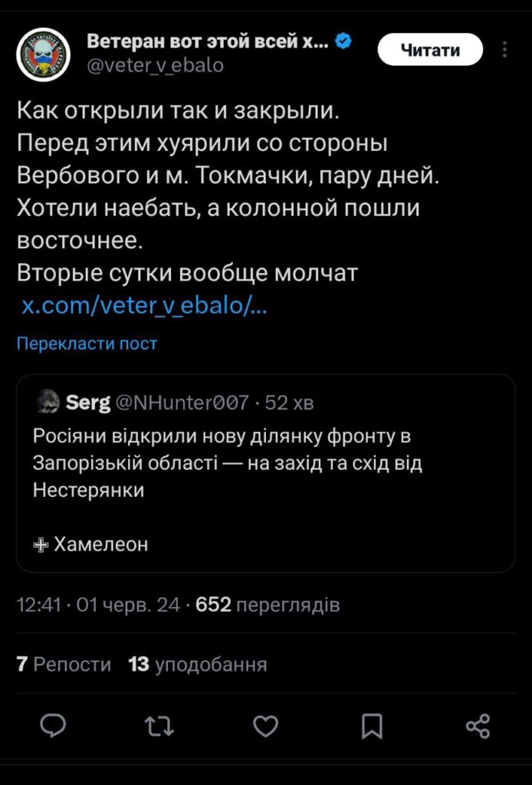Open the three-dot more options menu
532x785 pixels.
pos(504,51)
